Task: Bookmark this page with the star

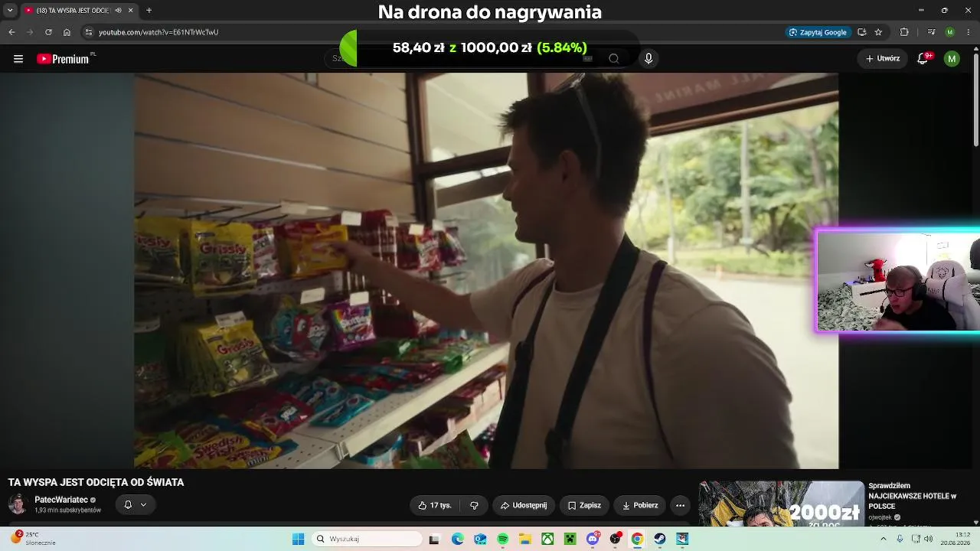Action: [878, 32]
